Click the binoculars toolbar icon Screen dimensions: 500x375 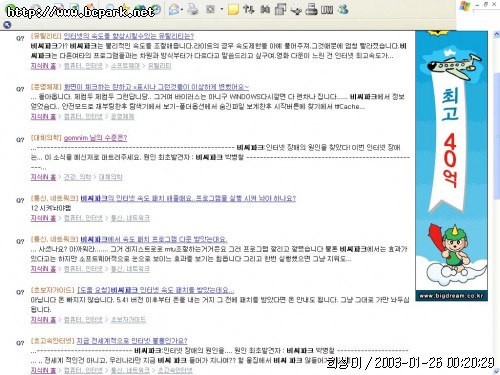point(265,9)
